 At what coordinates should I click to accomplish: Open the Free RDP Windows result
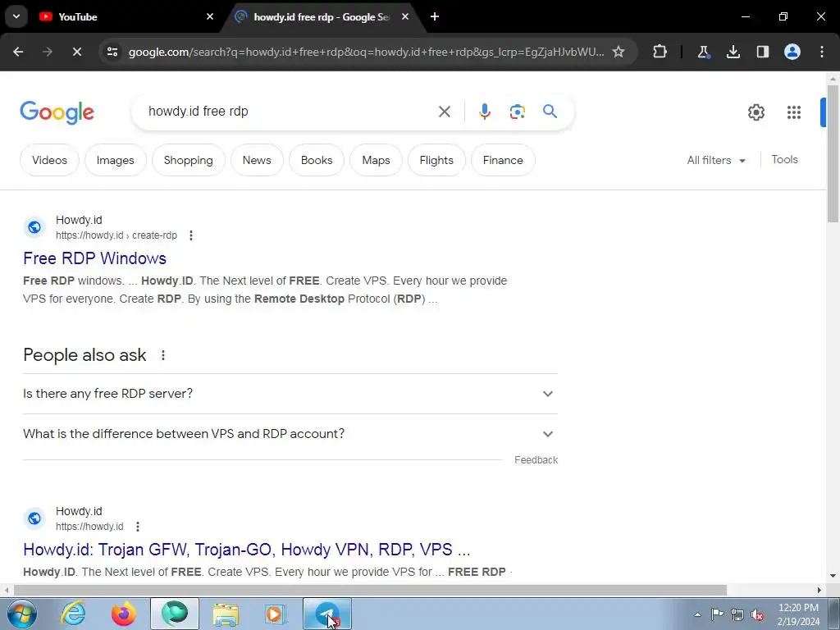pos(95,258)
